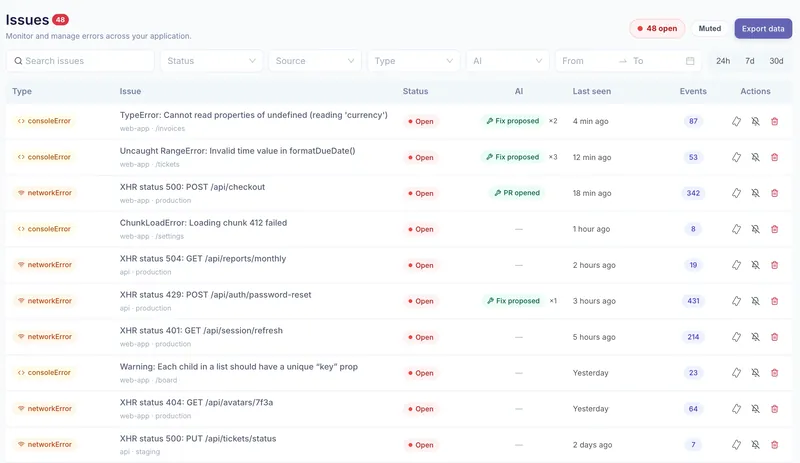Click the ticket icon for the TypeError currency issue
This screenshot has width=800, height=463.
tap(736, 121)
